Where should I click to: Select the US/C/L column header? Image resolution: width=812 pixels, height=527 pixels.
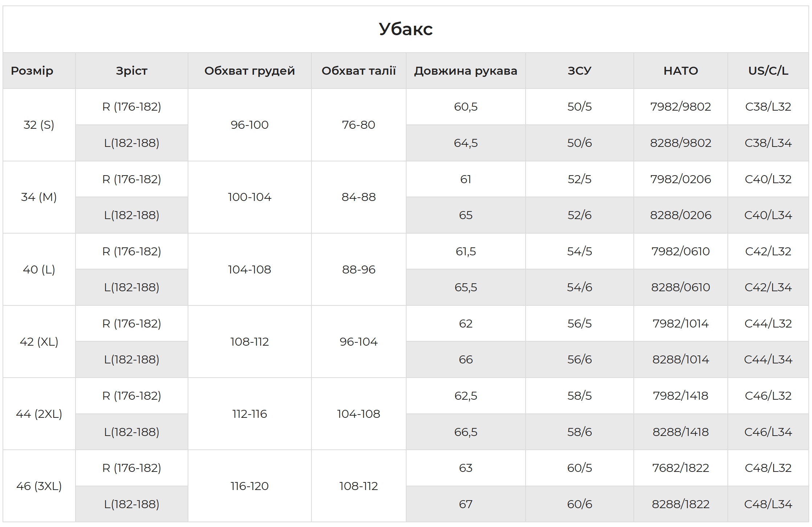coord(768,71)
